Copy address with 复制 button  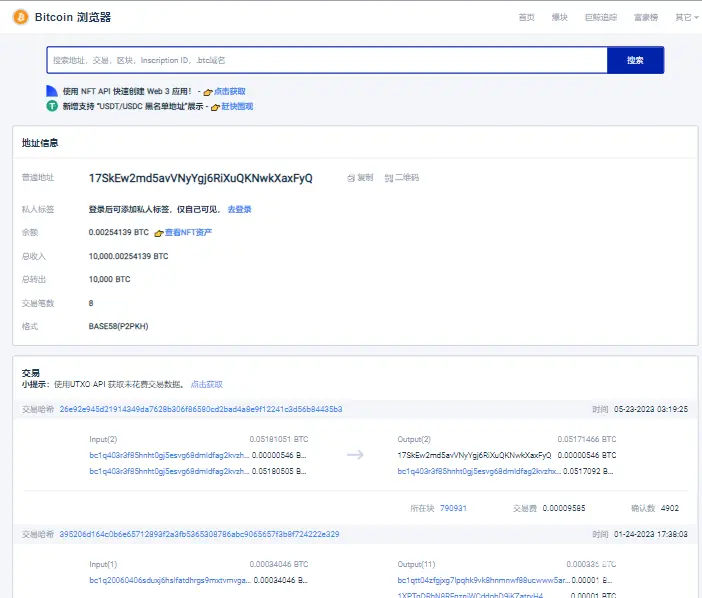coord(360,178)
